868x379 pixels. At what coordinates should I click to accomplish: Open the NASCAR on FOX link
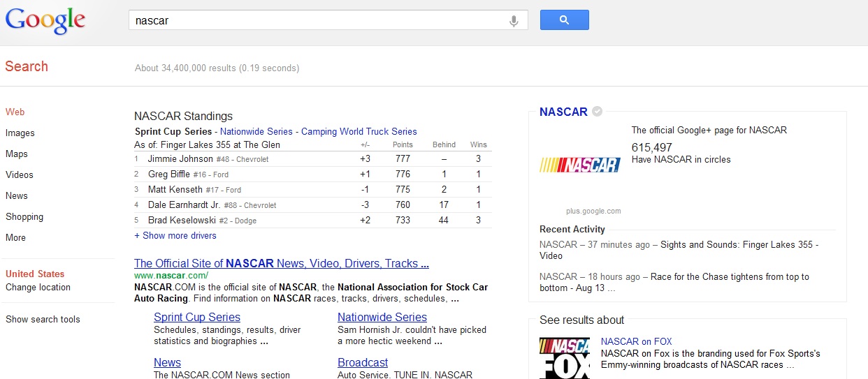(637, 341)
